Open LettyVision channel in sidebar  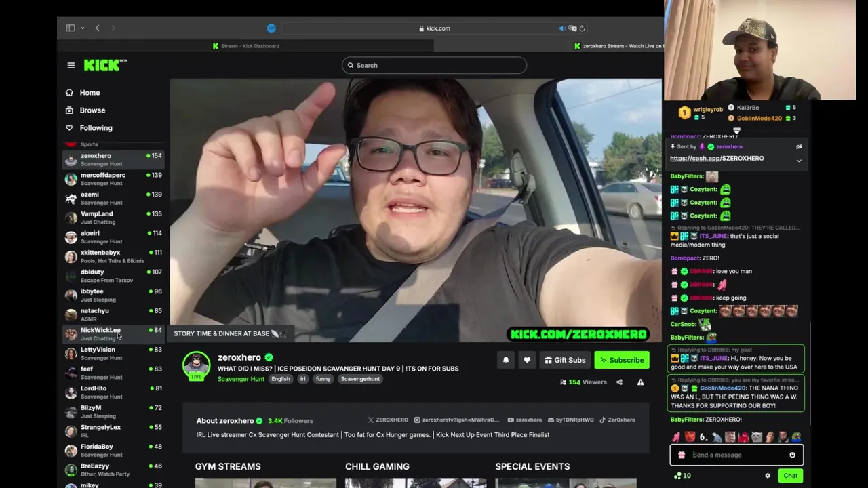(113, 353)
